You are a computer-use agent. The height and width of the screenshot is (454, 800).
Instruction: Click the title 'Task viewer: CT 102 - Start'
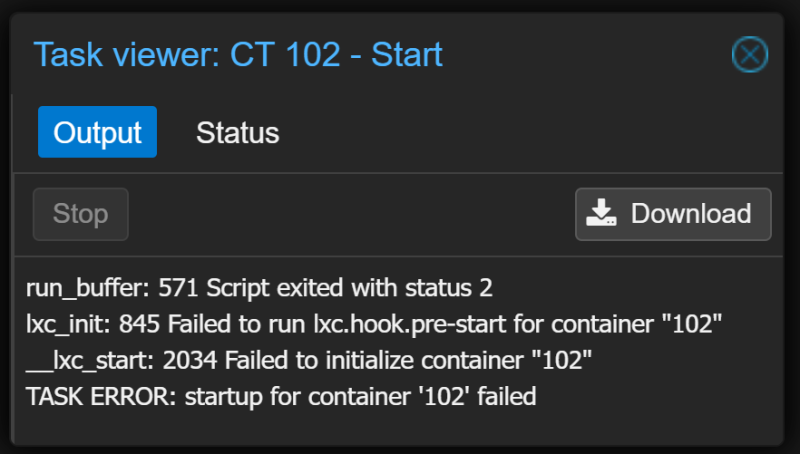(x=238, y=54)
